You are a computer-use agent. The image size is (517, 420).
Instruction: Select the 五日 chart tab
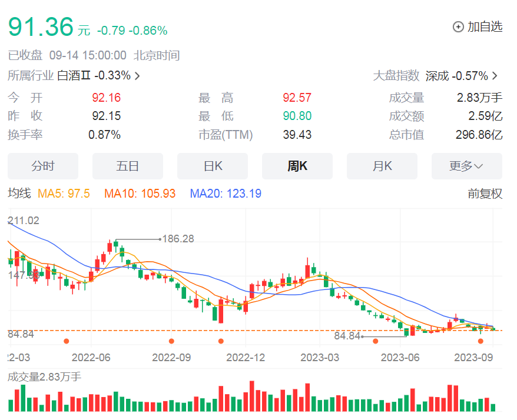[x=128, y=166]
